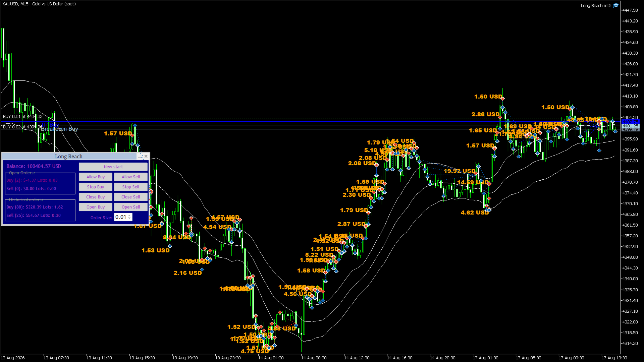Click the 4.56 USD profit label
Viewport: 644px width, 362px height.
pos(298,294)
